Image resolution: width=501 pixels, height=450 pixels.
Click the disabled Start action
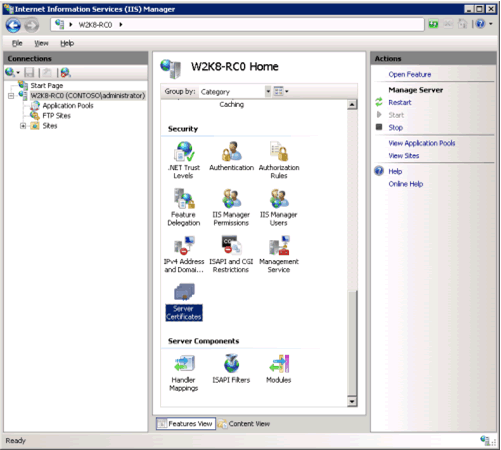396,115
